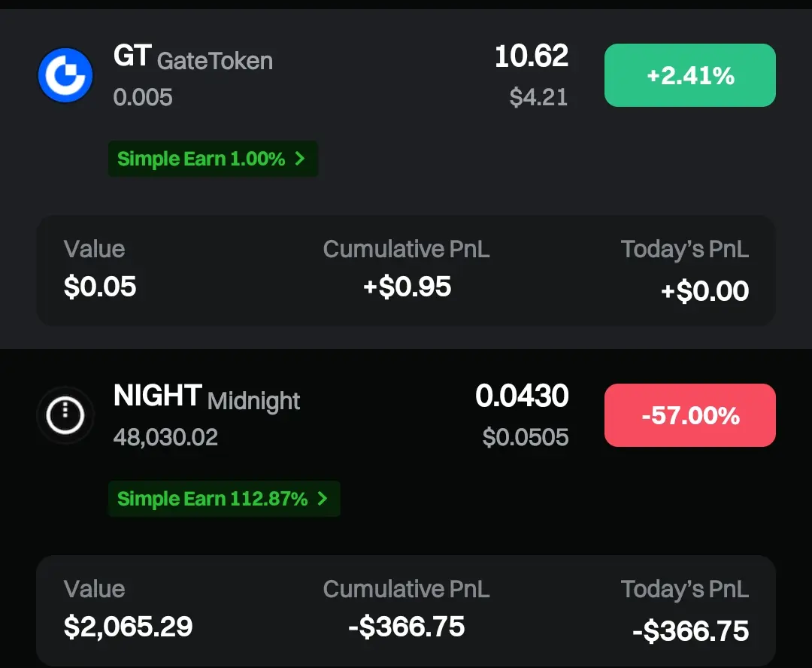Image resolution: width=812 pixels, height=668 pixels.
Task: Tap the NIGHT holding amount 48,030.02
Action: (165, 437)
